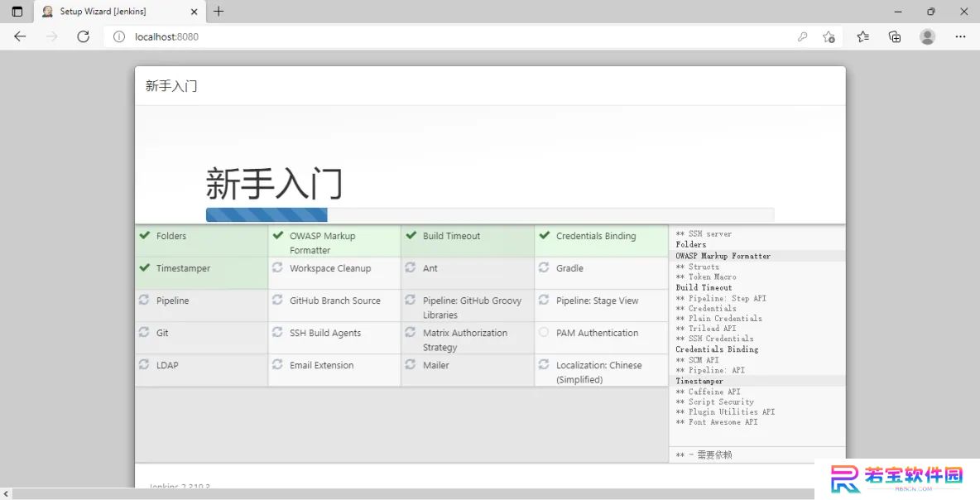Close the Setup Wizard tab
This screenshot has width=980, height=500.
click(x=194, y=12)
